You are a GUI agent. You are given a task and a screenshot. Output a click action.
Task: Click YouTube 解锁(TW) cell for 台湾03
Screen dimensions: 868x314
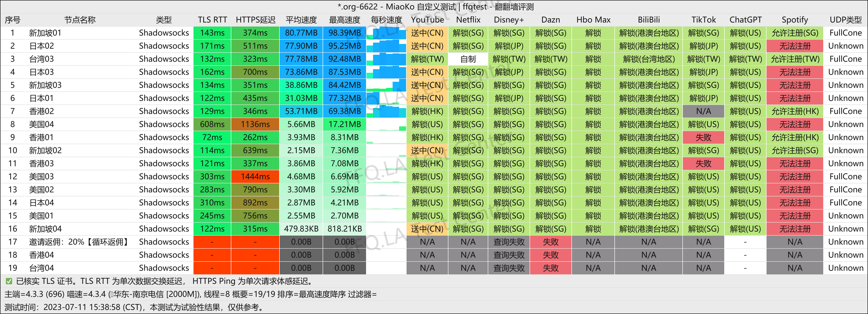427,59
